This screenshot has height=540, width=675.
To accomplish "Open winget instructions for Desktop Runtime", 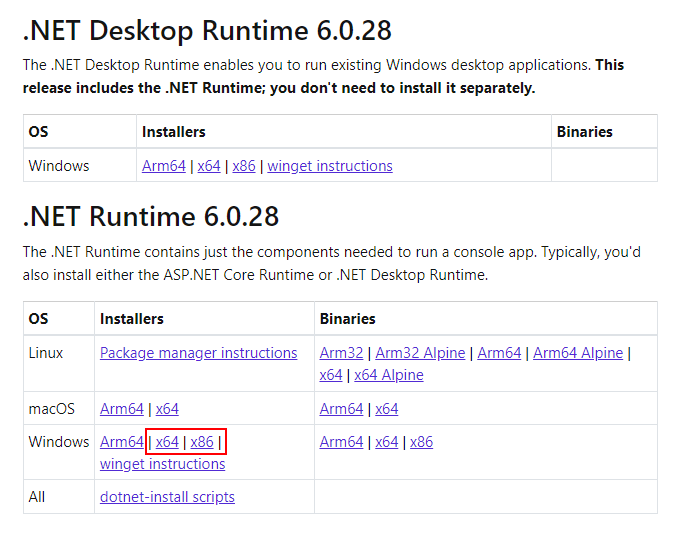I will click(x=330, y=166).
